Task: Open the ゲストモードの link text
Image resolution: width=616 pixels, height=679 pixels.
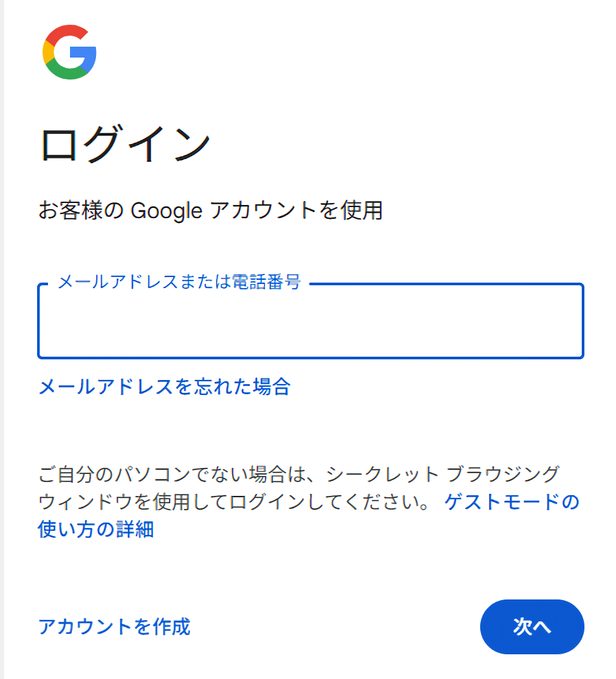Action: (512, 502)
